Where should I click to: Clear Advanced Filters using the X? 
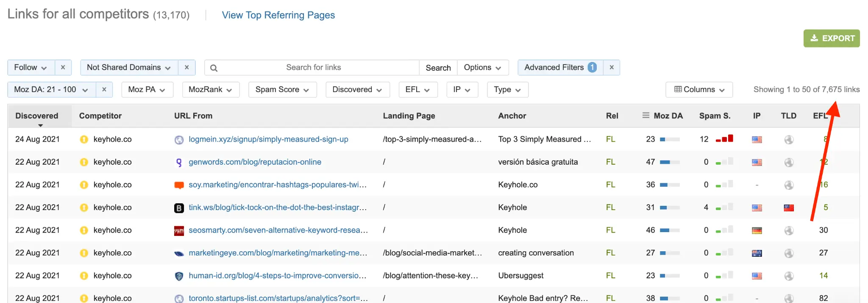[x=611, y=67]
